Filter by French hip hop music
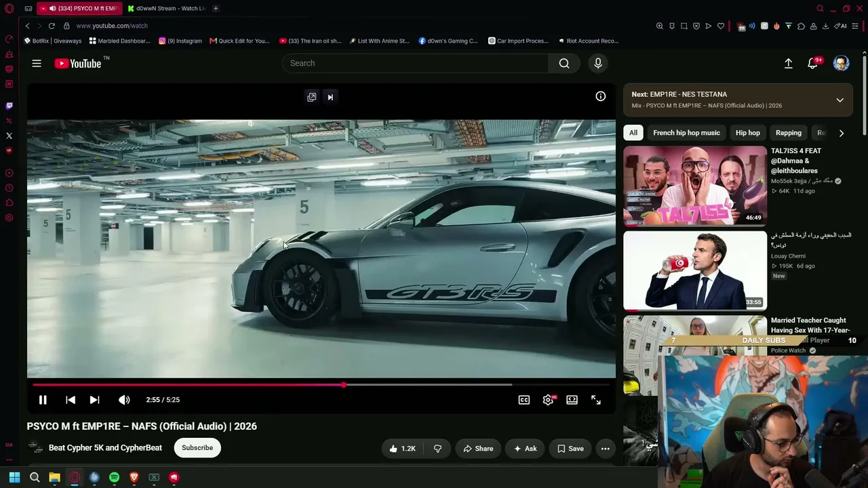 (x=686, y=133)
